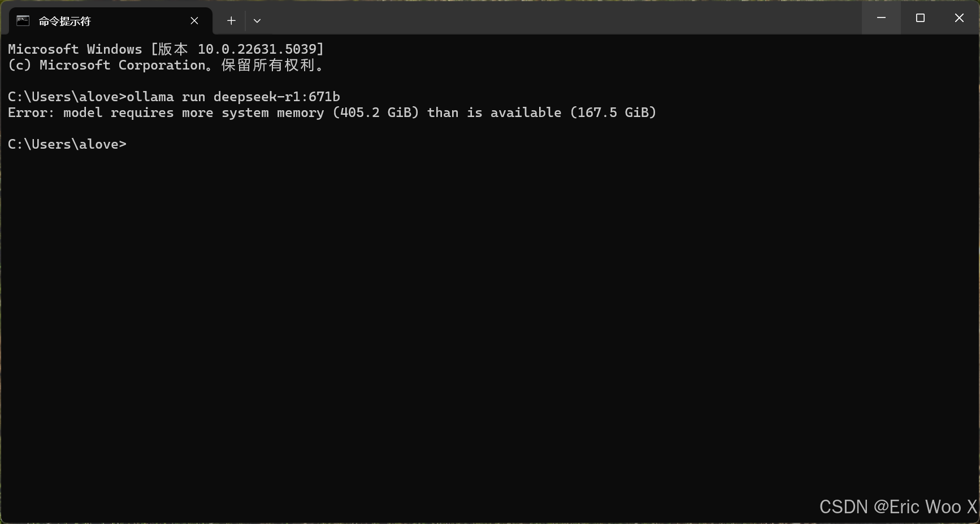Screen dimensions: 980x524
Task: Click the empty terminal area to focus input
Action: pyautogui.click(x=452, y=311)
